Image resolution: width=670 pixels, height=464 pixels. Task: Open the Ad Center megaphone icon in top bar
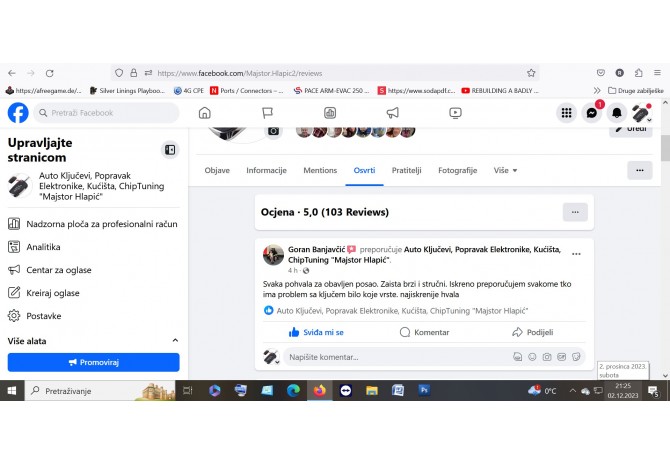tap(392, 113)
